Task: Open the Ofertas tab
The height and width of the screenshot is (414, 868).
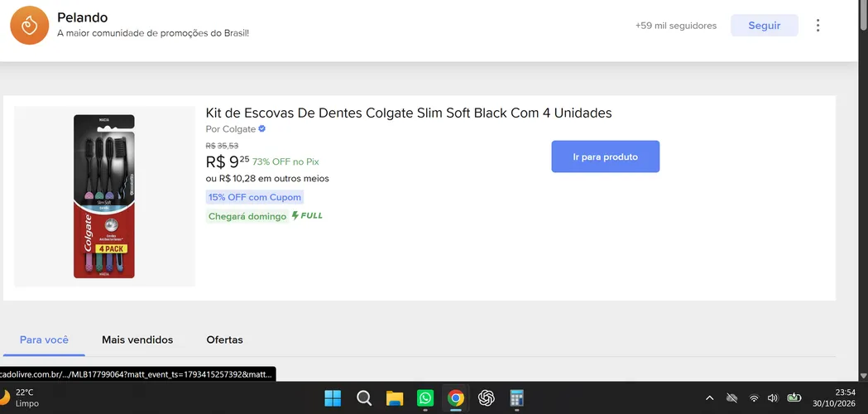Action: [x=225, y=339]
